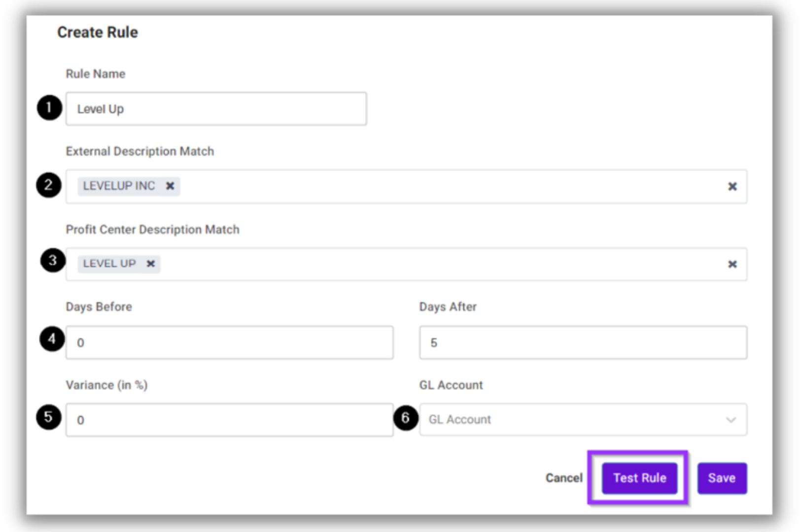The height and width of the screenshot is (532, 800).
Task: Click the Days Before input field
Action: coord(230,342)
